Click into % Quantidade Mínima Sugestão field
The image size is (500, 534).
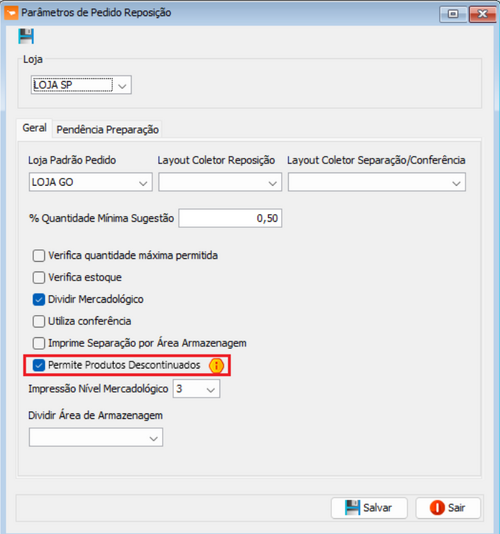click(x=230, y=218)
